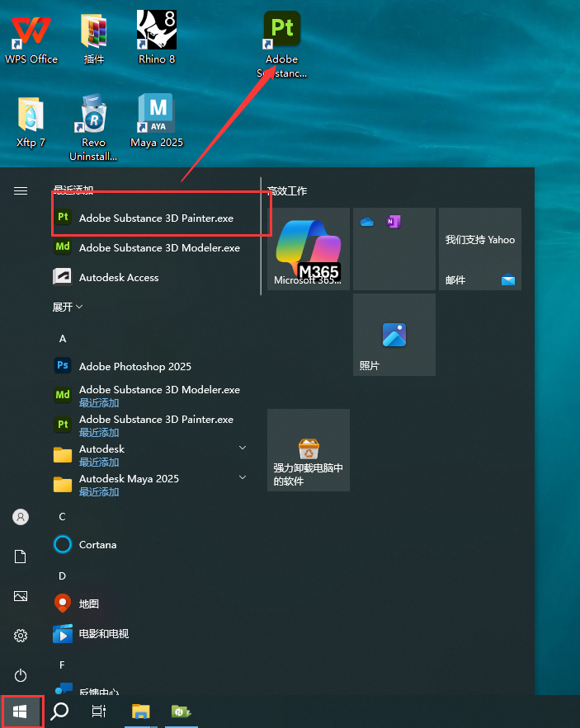This screenshot has width=580, height=728.
Task: Open the taskbar Search icon
Action: [x=59, y=712]
